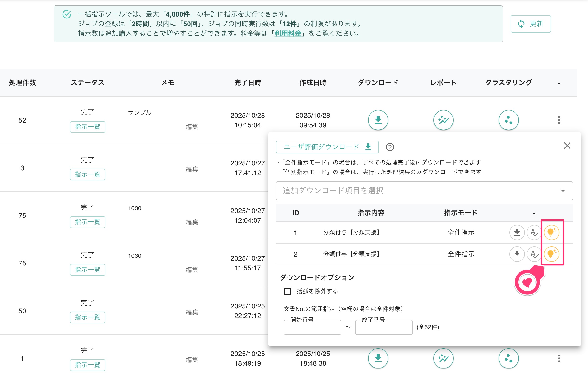Click the ステータス column header
Image resolution: width=588 pixels, height=380 pixels.
(88, 82)
